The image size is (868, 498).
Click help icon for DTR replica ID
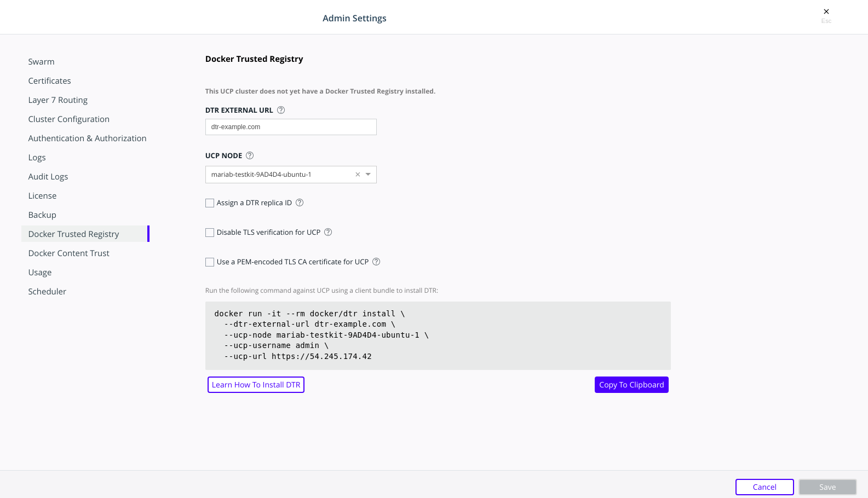[x=300, y=202]
